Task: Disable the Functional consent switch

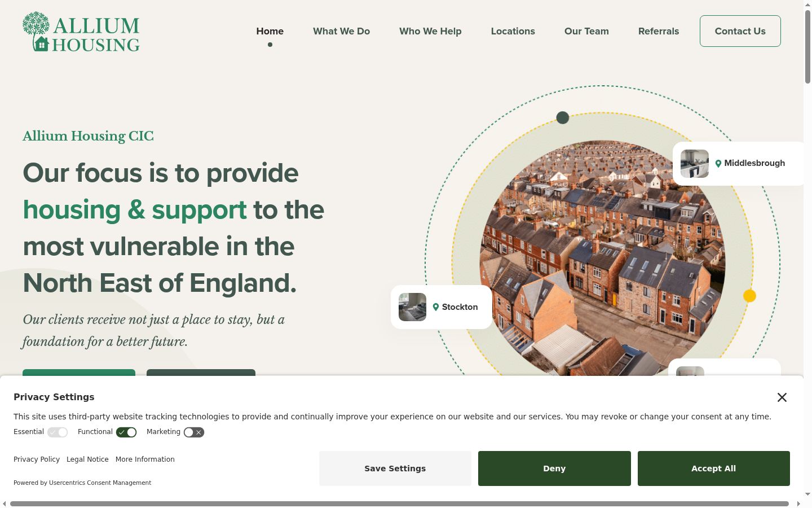Action: tap(126, 432)
